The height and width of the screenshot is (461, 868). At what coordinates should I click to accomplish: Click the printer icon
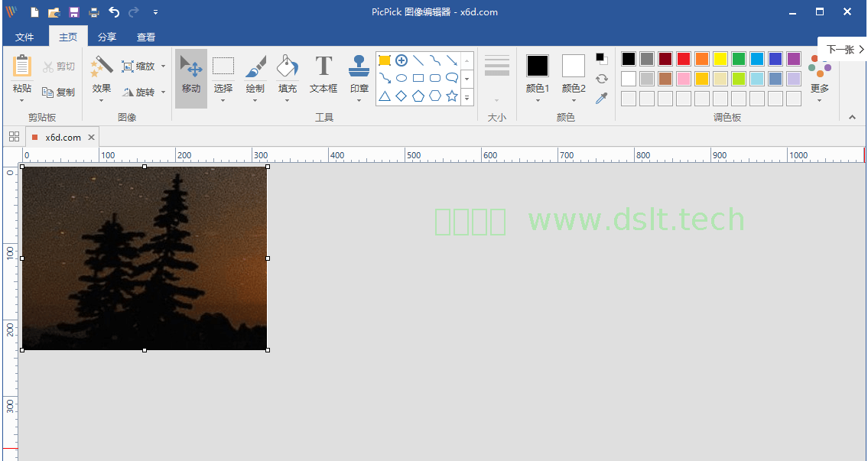coord(93,11)
